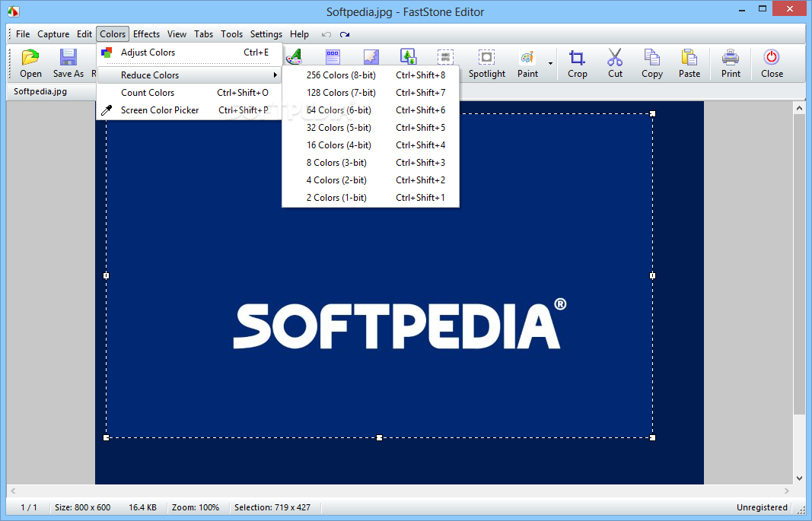This screenshot has height=521, width=812.
Task: Open the Effects menu
Action: [x=147, y=34]
